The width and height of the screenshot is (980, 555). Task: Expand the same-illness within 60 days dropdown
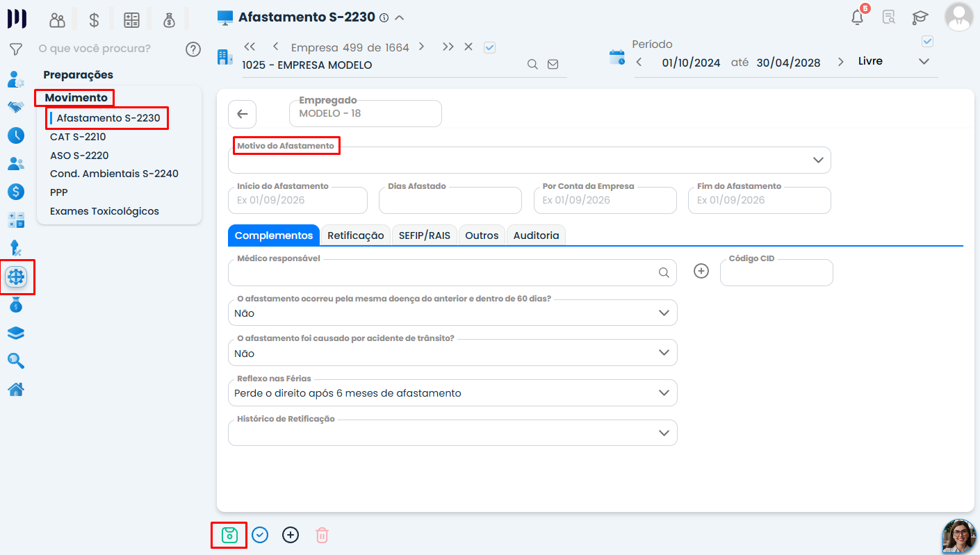click(452, 313)
